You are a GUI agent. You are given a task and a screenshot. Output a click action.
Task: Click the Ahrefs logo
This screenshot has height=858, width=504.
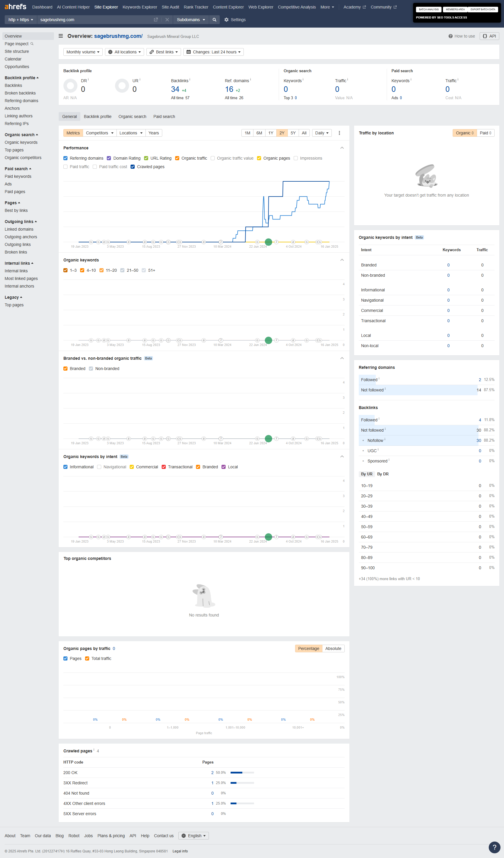tap(15, 7)
